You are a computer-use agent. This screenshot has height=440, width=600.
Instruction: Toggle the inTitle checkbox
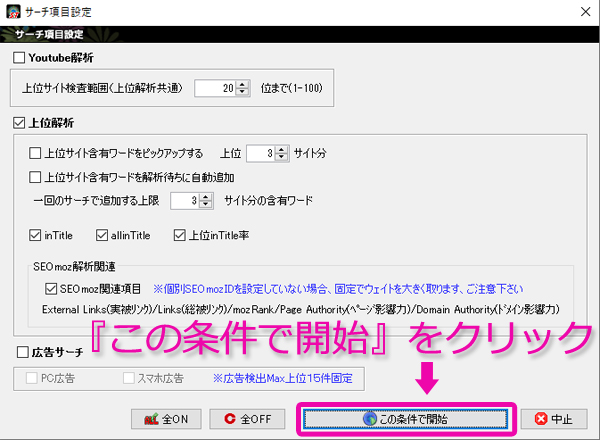pyautogui.click(x=36, y=237)
